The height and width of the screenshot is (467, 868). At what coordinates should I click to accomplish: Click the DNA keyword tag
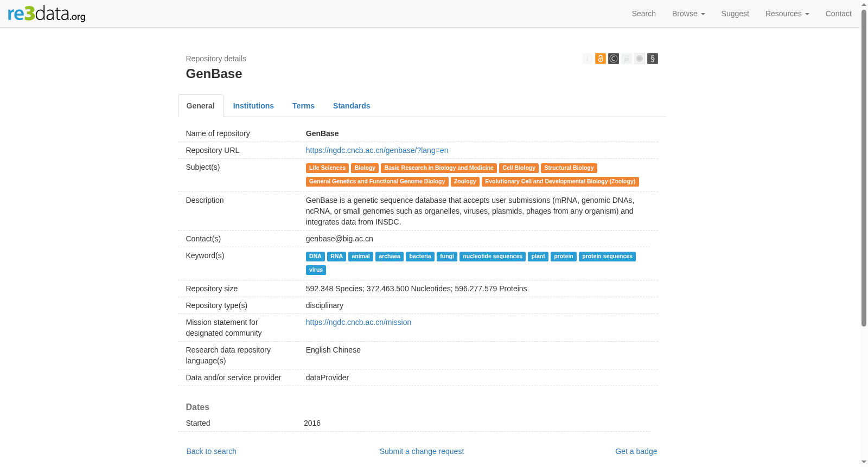(x=315, y=257)
